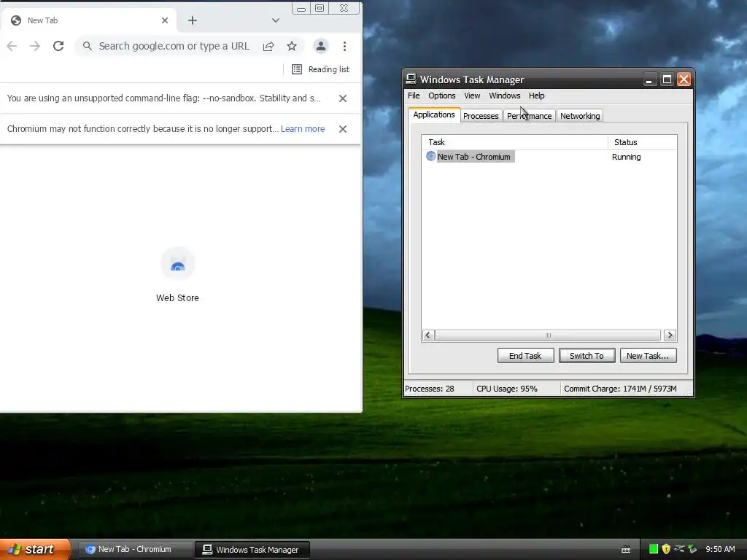
Task: Switch to the Networking tab
Action: (x=580, y=116)
